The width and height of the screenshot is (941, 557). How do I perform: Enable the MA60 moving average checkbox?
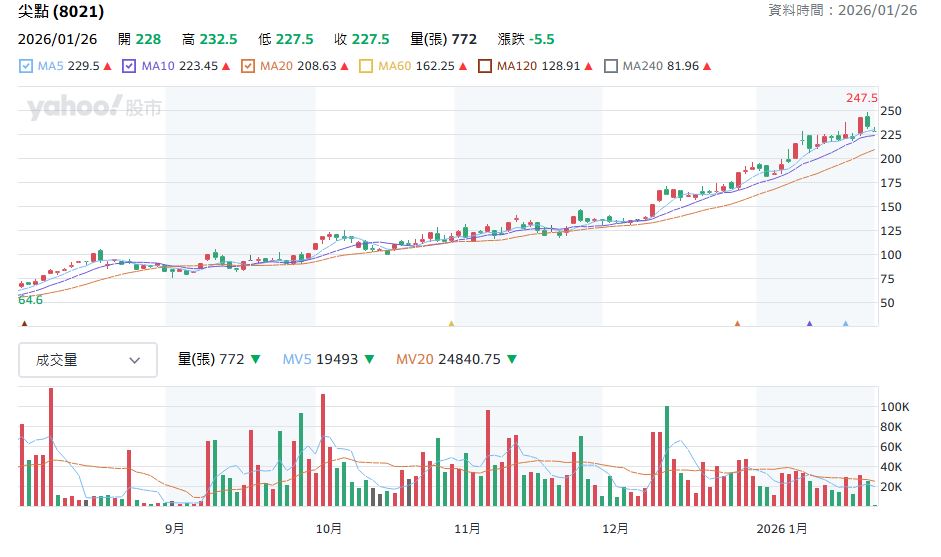click(x=366, y=67)
